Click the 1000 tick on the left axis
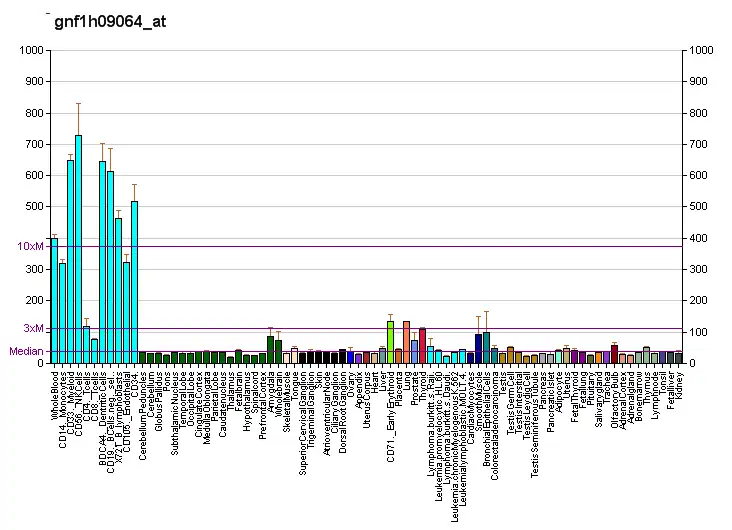The height and width of the screenshot is (530, 732). pos(32,50)
